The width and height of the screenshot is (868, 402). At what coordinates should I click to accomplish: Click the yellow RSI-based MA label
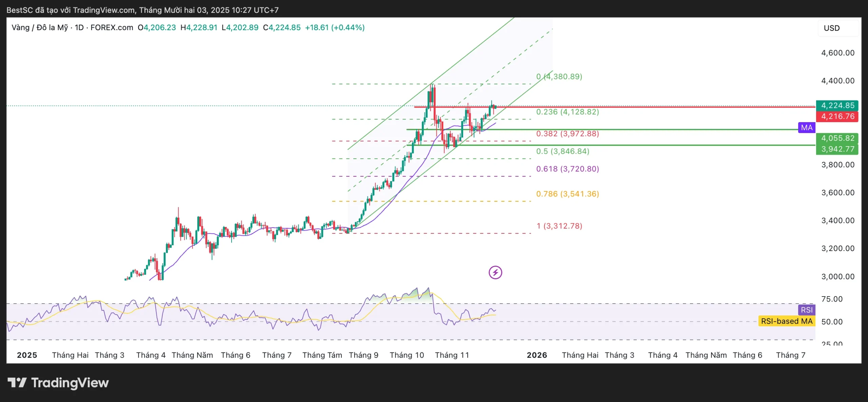pos(786,321)
